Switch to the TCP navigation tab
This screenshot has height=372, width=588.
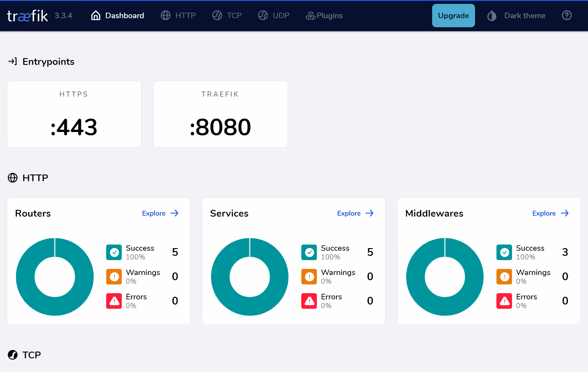[x=227, y=16]
